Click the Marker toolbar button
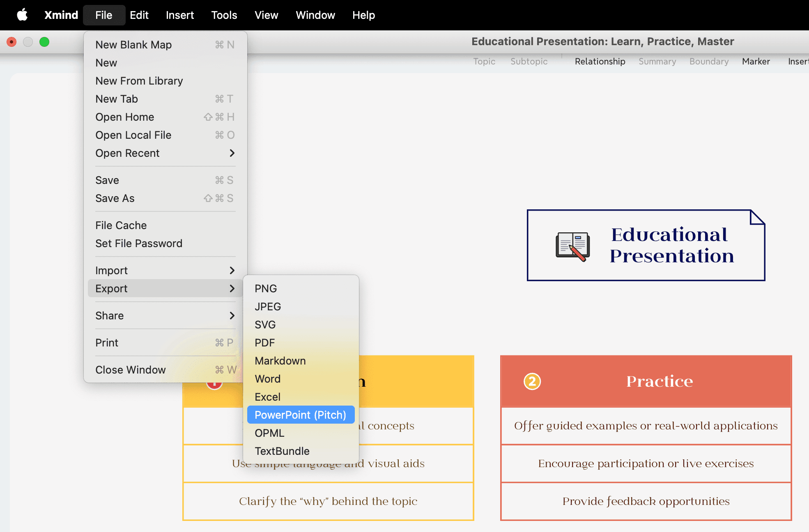 [x=756, y=61]
